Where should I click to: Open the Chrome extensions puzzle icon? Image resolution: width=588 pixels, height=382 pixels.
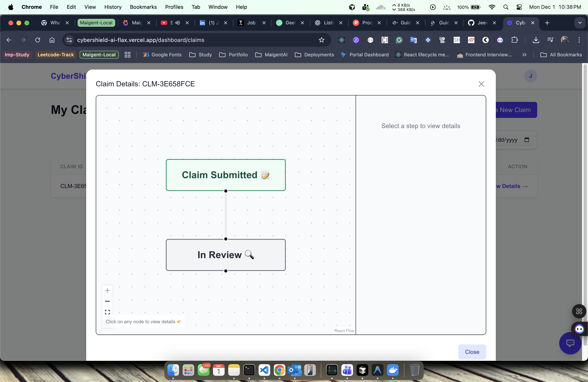click(x=515, y=40)
